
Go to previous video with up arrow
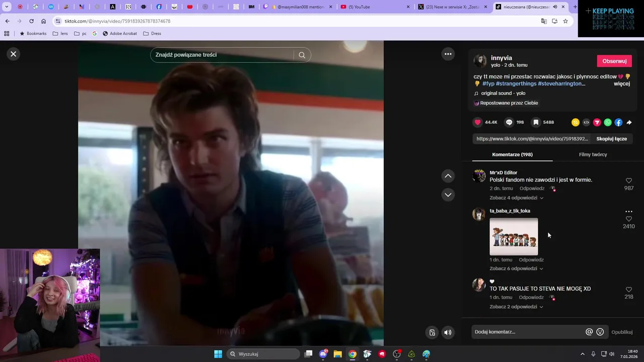tap(448, 176)
